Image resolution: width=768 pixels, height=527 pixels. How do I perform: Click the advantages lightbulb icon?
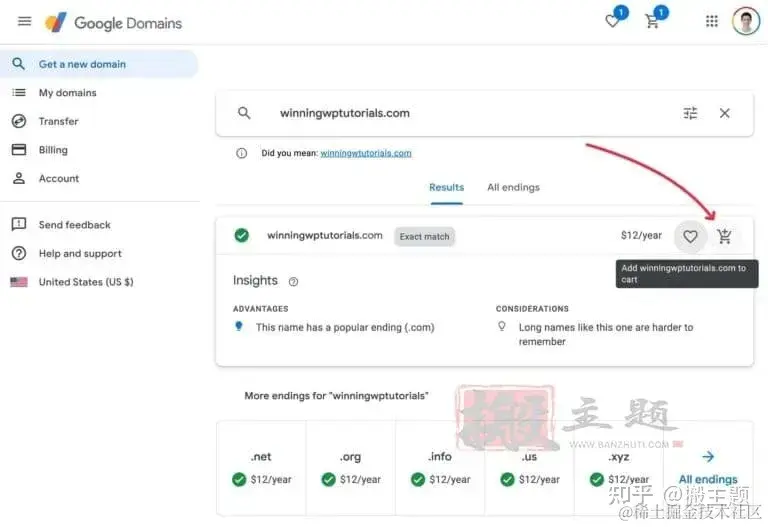(x=239, y=326)
